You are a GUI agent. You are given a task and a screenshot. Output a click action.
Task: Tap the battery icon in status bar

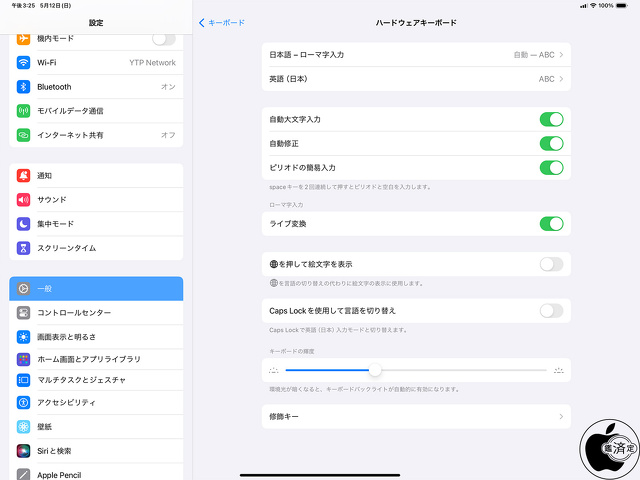pyautogui.click(x=622, y=6)
